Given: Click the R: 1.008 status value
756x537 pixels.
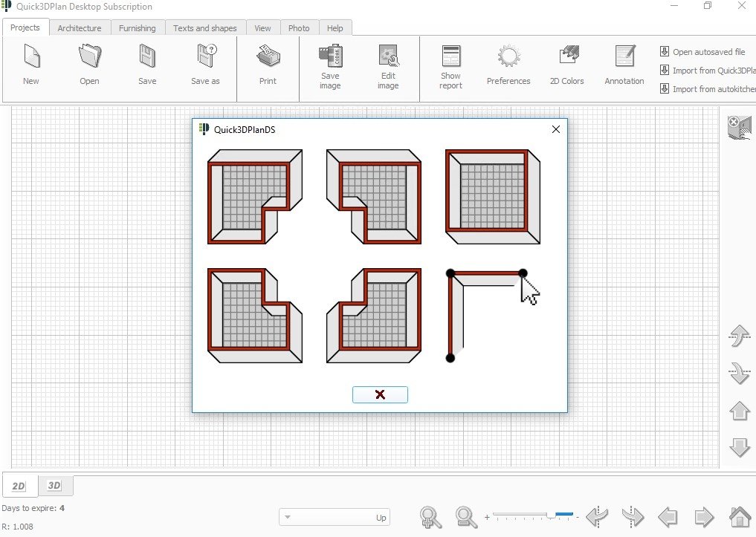Looking at the screenshot, I should coord(17,527).
